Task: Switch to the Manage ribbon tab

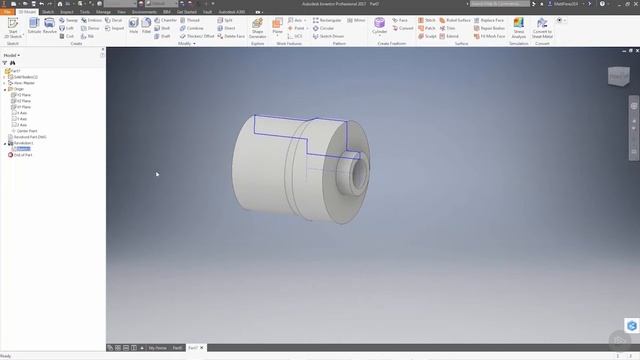Action: tap(103, 12)
